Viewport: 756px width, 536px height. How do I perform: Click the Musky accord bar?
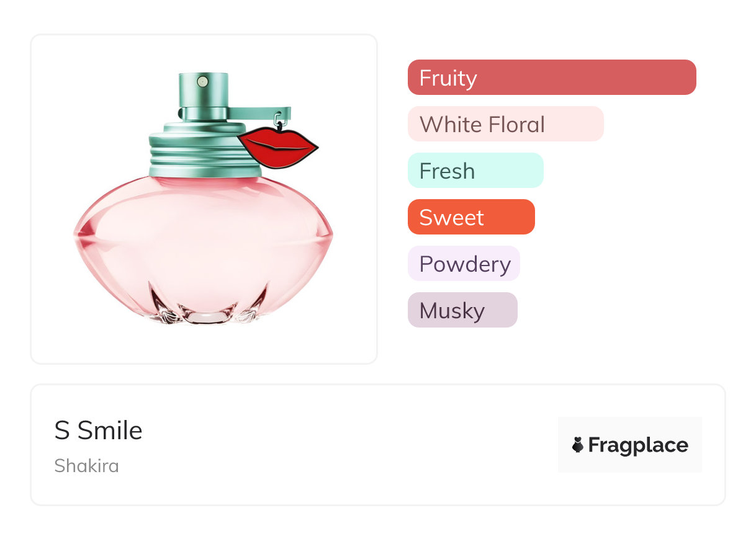click(x=462, y=310)
